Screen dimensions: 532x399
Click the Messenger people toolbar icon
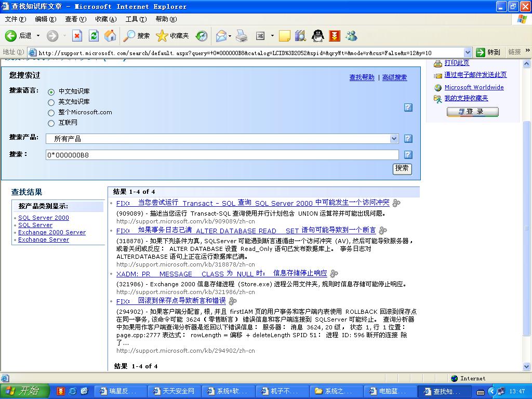[352, 36]
